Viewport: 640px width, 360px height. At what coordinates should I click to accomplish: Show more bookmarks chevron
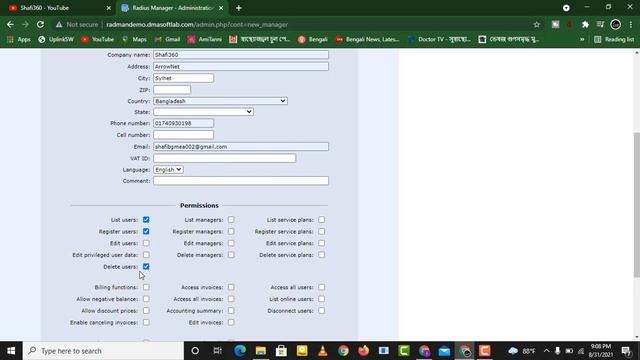582,39
